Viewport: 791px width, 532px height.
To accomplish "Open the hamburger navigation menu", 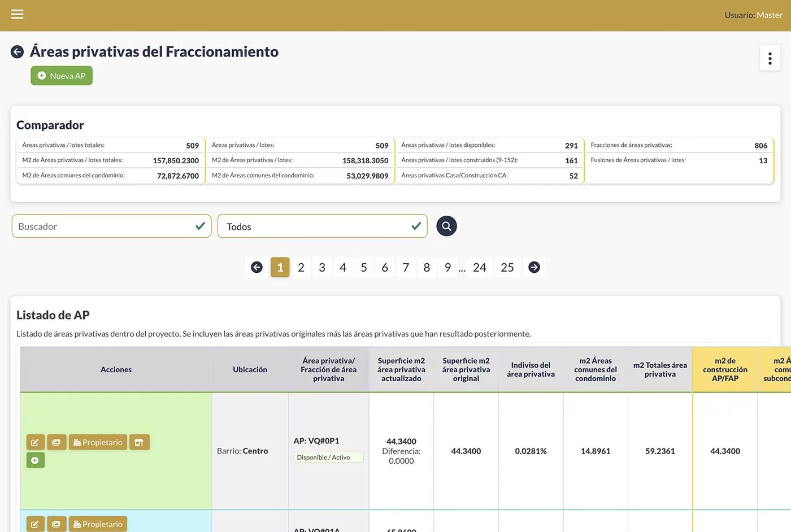I will click(x=18, y=14).
